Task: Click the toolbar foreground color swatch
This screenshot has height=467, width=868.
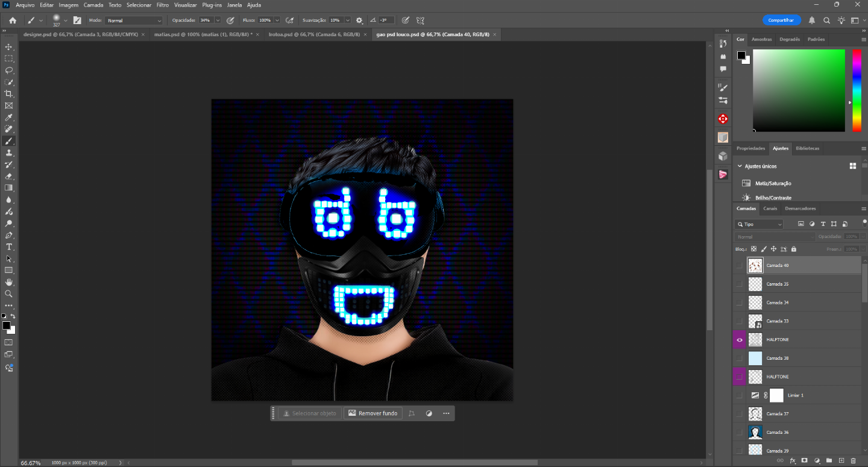Action: point(6,325)
